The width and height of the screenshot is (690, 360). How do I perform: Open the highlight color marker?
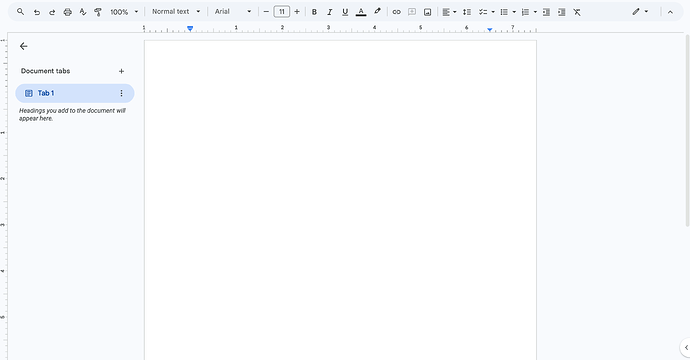[377, 11]
